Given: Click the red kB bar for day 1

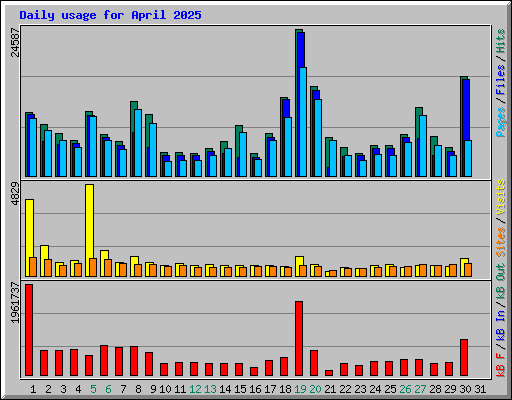Looking at the screenshot, I should [x=29, y=330].
